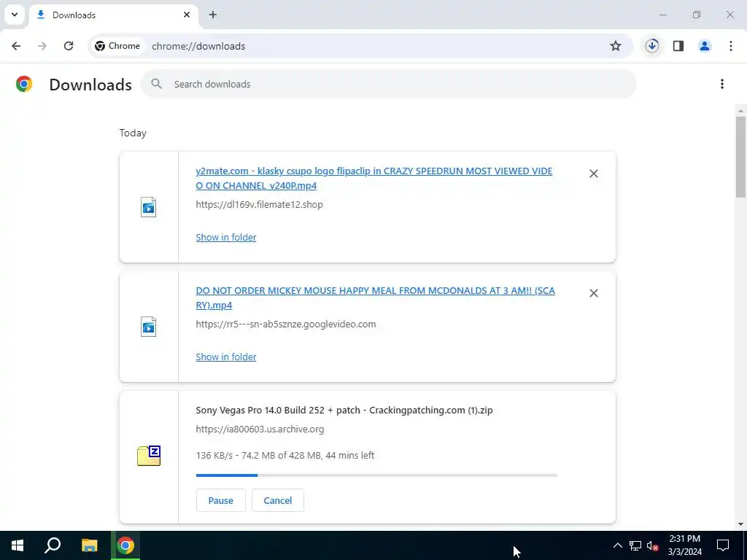
Task: Click the zip file icon for Sony Vegas download
Action: 149,456
